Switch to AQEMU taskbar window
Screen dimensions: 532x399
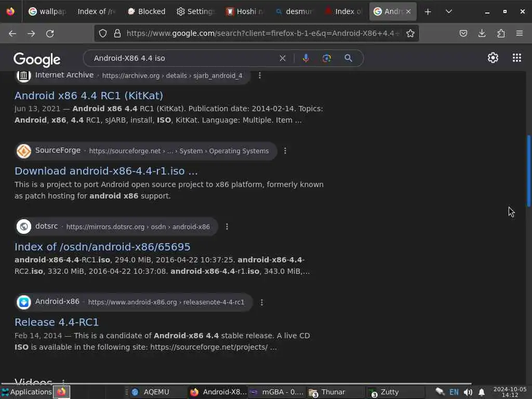coord(157,392)
